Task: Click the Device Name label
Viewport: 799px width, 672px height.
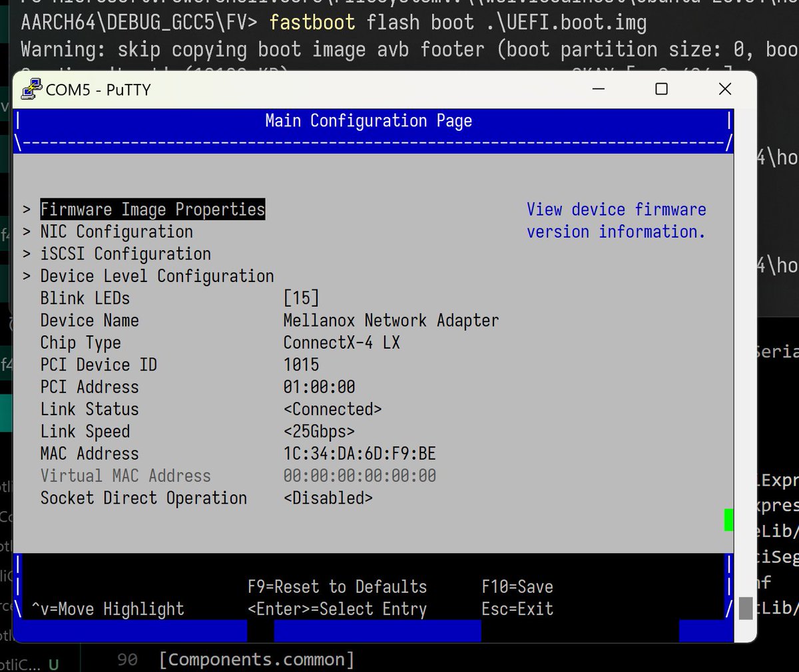Action: click(90, 321)
